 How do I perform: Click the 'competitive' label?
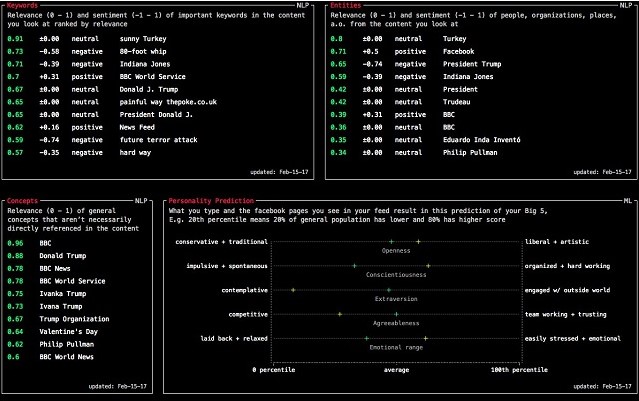point(248,315)
